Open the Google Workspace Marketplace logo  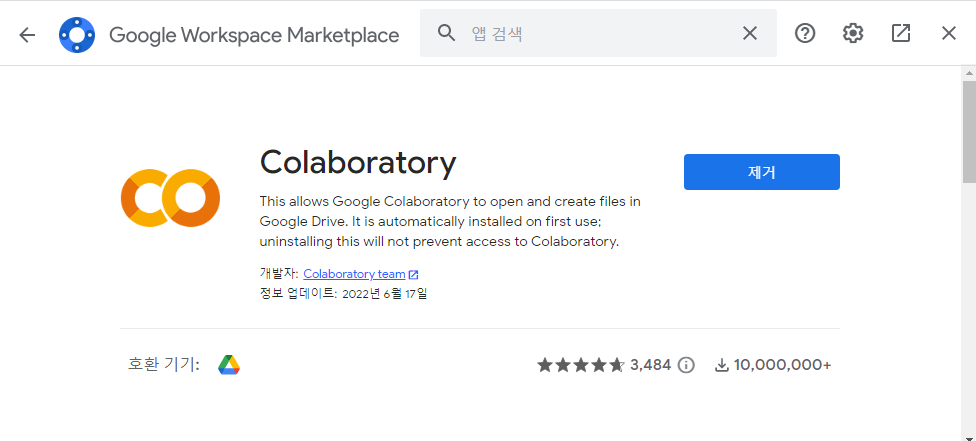[77, 35]
